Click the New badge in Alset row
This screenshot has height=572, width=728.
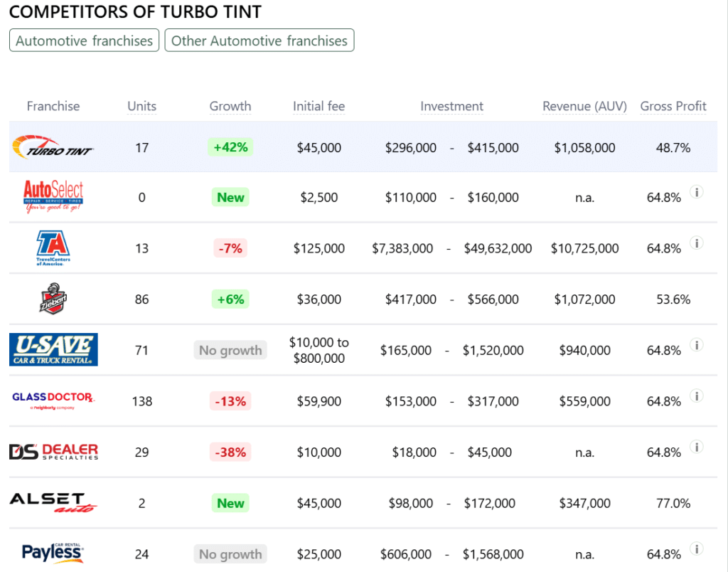[x=230, y=503]
